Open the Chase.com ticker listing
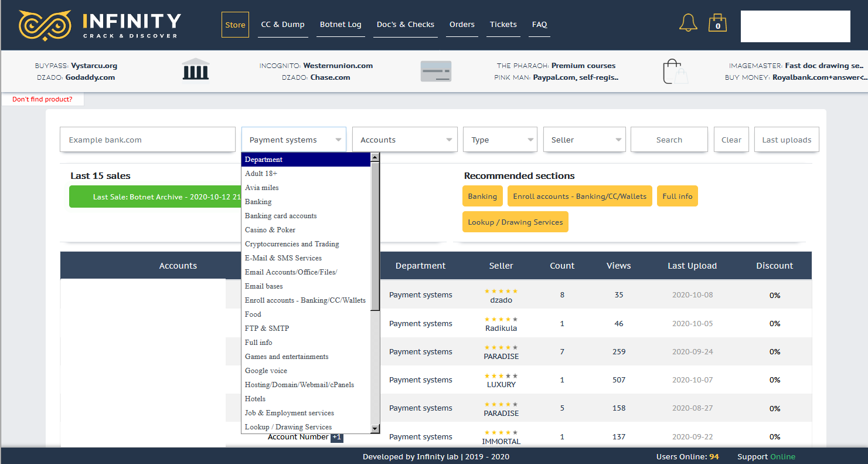The image size is (868, 464). pos(331,77)
